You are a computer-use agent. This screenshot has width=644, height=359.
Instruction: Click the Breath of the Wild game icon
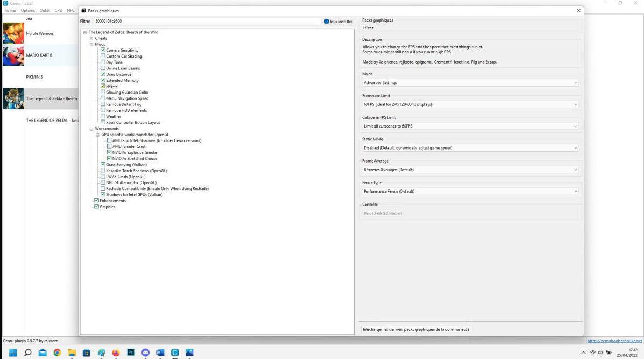pyautogui.click(x=13, y=98)
